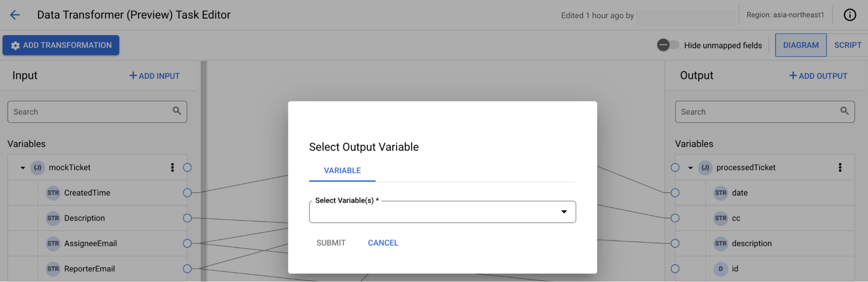The width and height of the screenshot is (868, 282).
Task: Click the mockTicket three-dot menu icon
Action: tap(172, 167)
